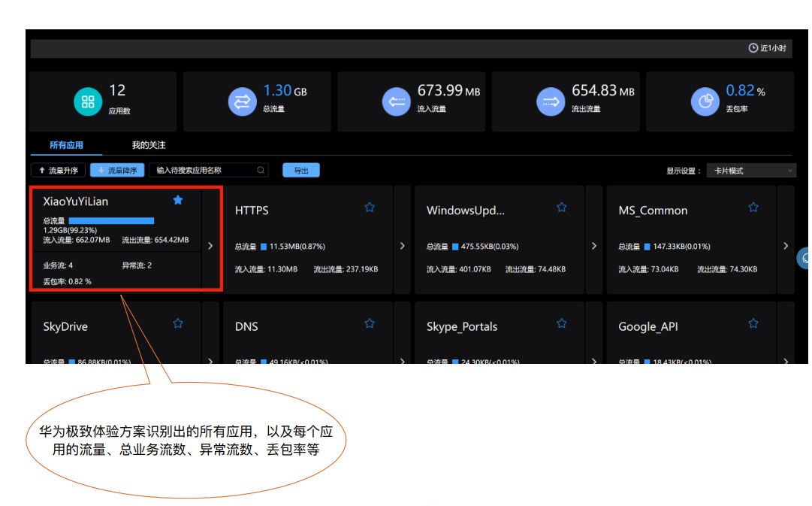Click the MS_Common total traffic blue swatch

[647, 247]
